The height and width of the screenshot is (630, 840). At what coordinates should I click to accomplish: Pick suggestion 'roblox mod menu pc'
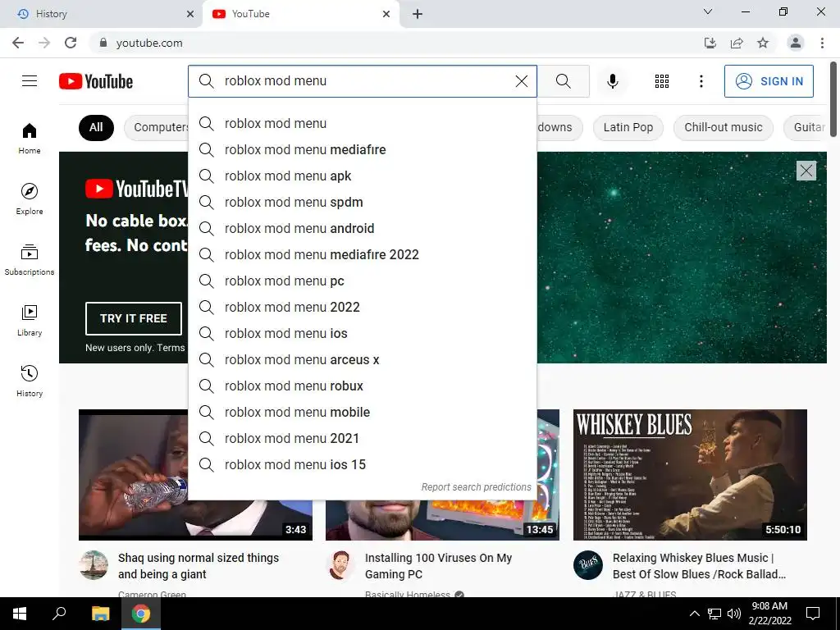(362, 281)
